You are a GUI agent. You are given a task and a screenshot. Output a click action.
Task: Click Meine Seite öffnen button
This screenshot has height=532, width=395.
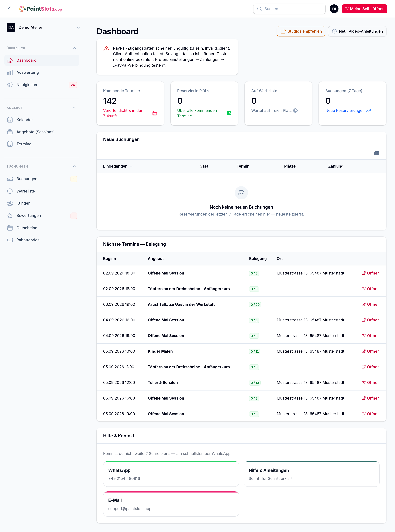point(364,9)
